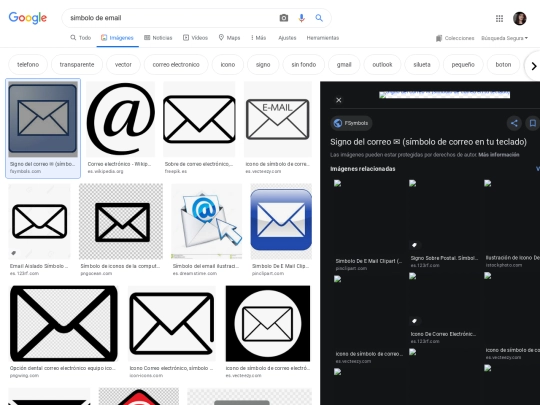Open the @ symbol Wikipedia thumbnail

(x=121, y=119)
